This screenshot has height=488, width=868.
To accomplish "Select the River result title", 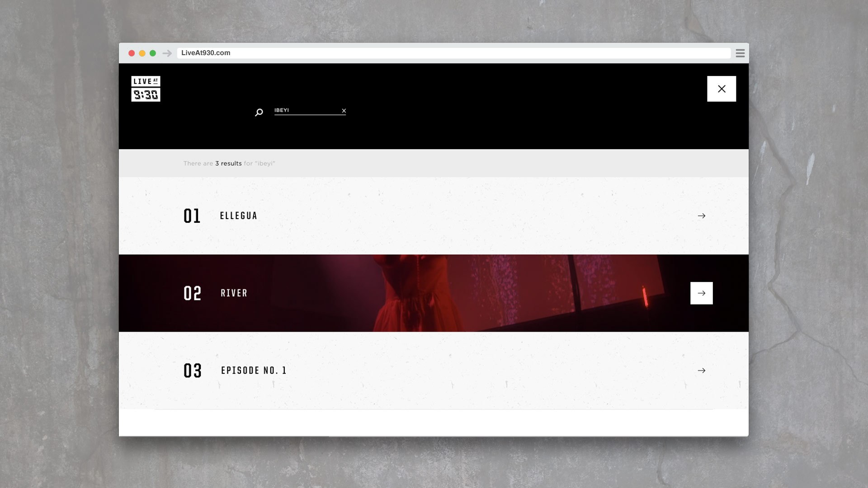I will click(x=234, y=293).
